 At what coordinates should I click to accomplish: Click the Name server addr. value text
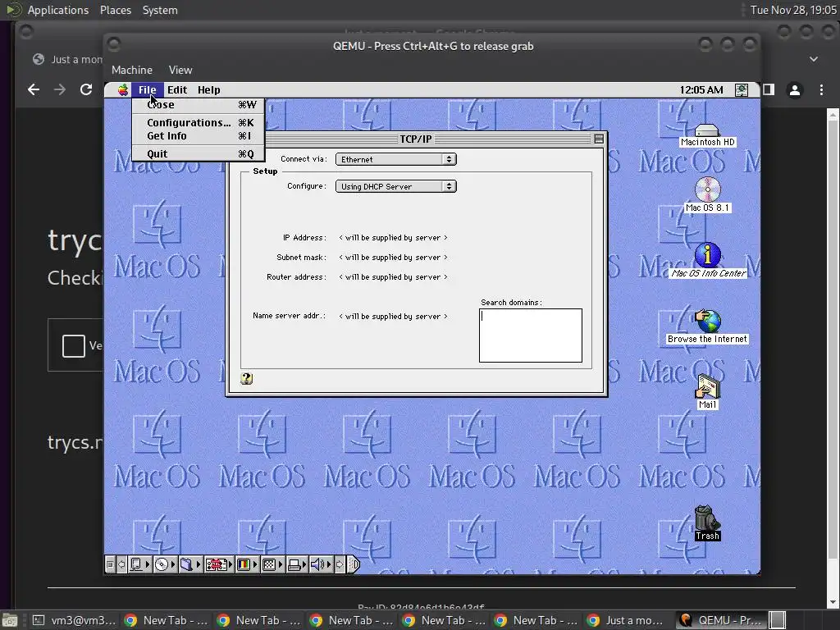click(393, 317)
